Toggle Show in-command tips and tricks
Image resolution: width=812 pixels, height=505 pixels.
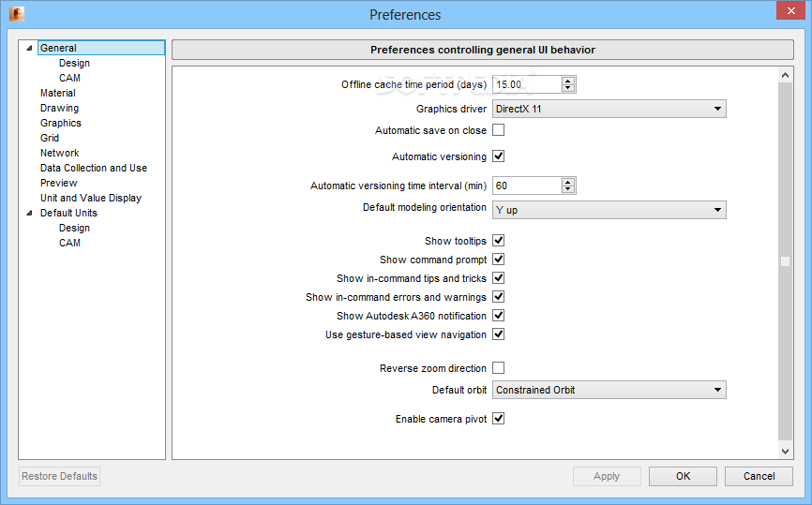498,278
